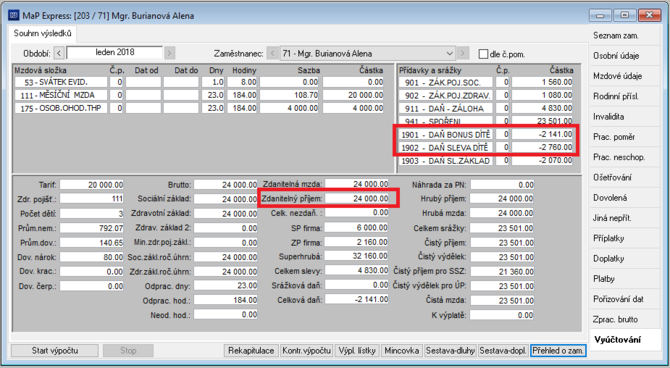
Task: Open Rekapitulace report
Action: click(251, 351)
